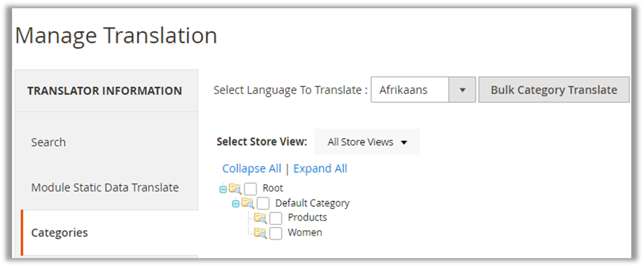Enable the Products category checkbox
Screen dimensions: 644x267
[x=276, y=218]
